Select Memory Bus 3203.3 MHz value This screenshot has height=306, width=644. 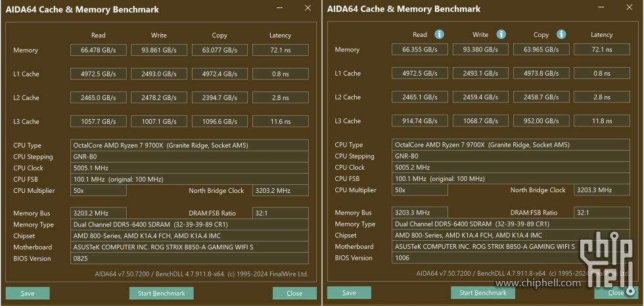point(420,213)
